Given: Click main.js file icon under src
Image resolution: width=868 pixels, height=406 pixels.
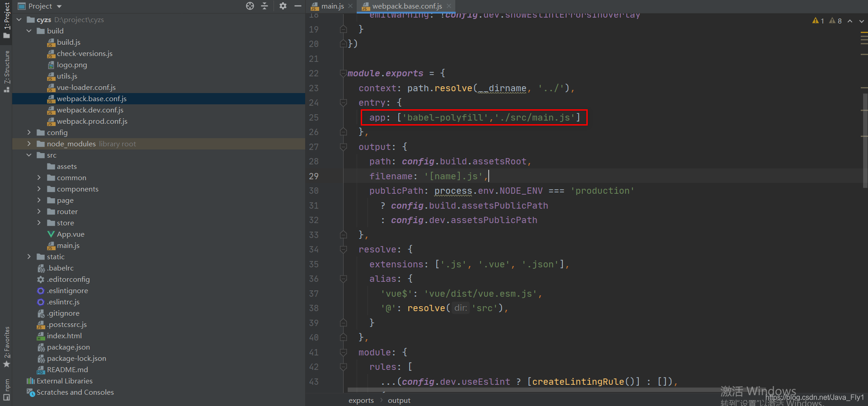Looking at the screenshot, I should pos(51,246).
